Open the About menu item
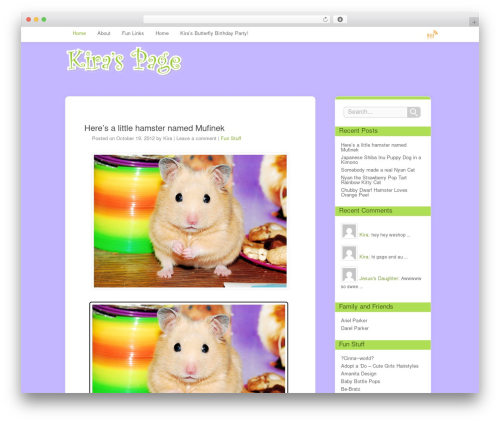500x423 pixels. 104,33
